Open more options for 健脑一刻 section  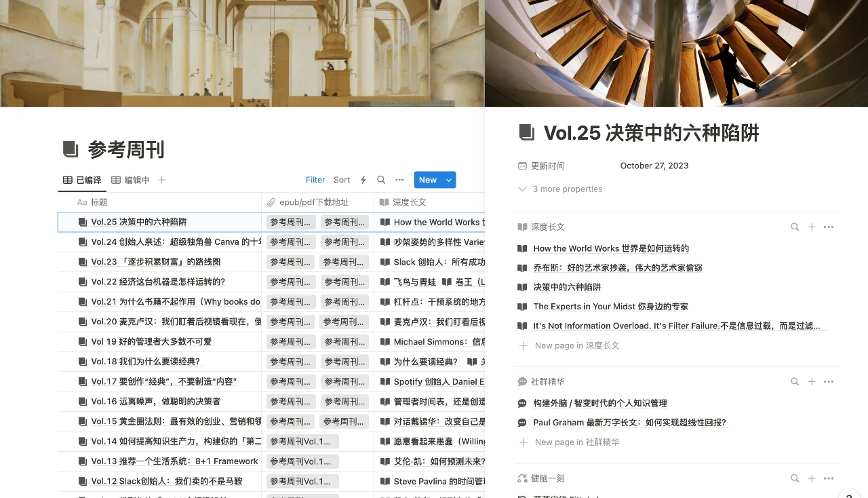click(828, 478)
